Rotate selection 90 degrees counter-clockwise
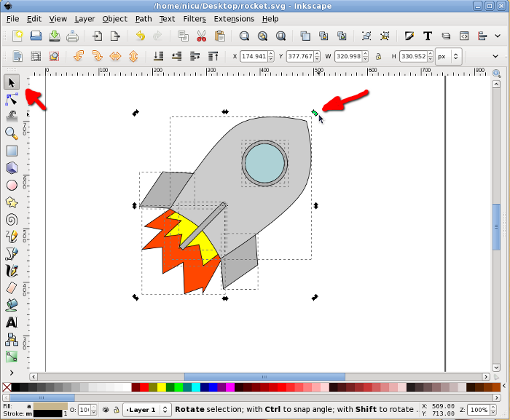The image size is (510, 420). (79, 56)
